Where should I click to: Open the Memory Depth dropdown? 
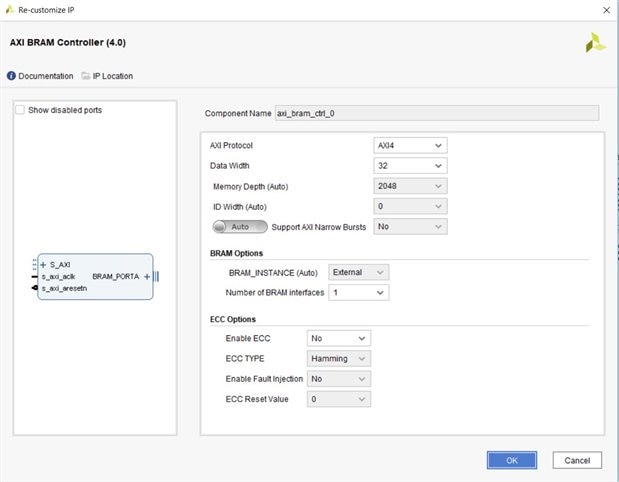click(410, 186)
